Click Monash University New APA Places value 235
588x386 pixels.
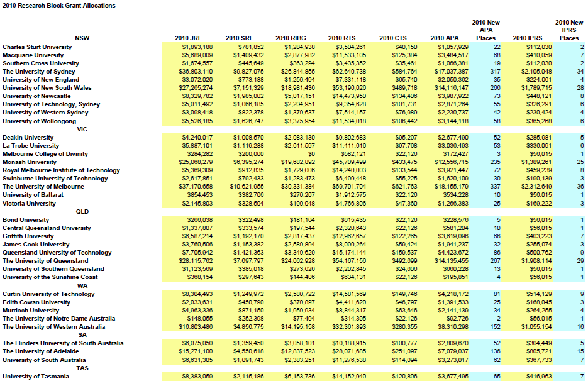tap(495, 162)
